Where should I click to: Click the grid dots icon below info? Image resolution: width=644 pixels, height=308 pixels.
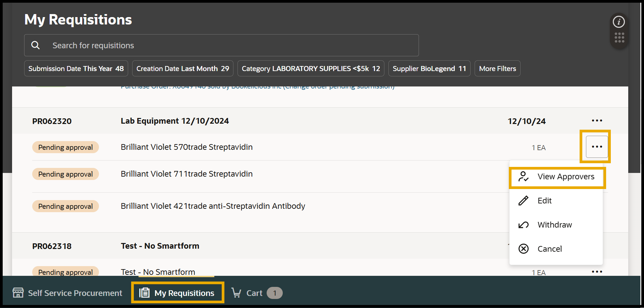(x=619, y=38)
